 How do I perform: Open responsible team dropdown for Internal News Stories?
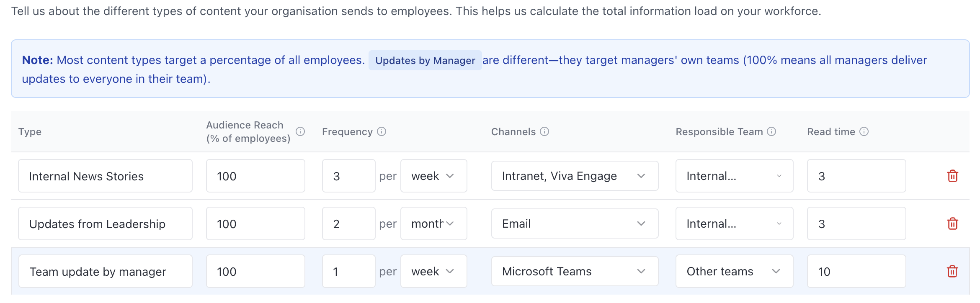734,176
